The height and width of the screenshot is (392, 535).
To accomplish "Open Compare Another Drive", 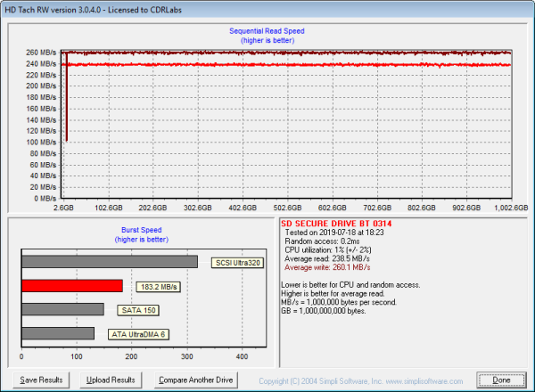I will pos(194,380).
